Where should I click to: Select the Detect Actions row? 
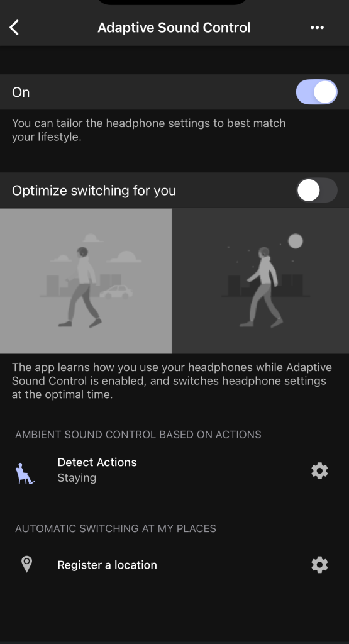click(175, 470)
